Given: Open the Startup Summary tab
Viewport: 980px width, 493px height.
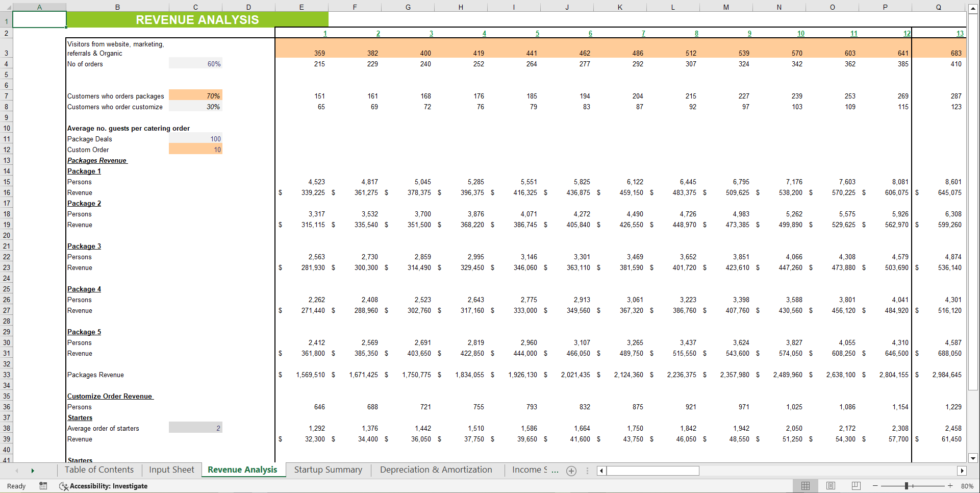Looking at the screenshot, I should pyautogui.click(x=328, y=470).
